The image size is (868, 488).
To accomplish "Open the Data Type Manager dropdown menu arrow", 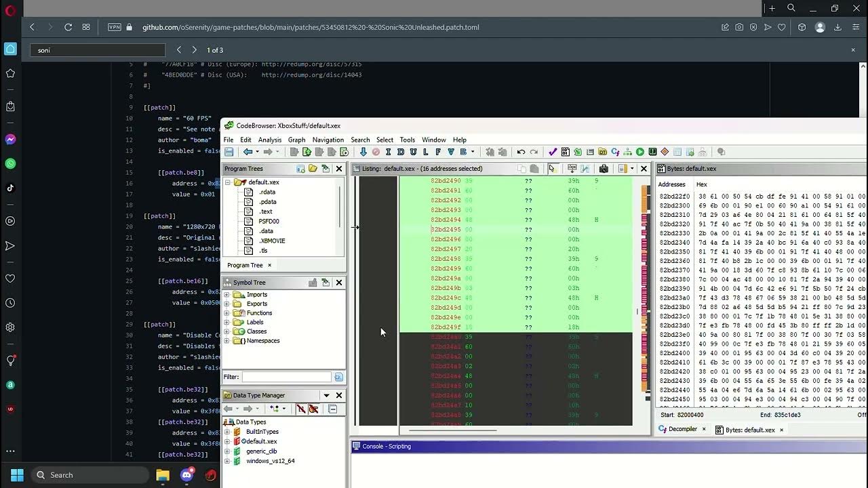I will coord(326,395).
